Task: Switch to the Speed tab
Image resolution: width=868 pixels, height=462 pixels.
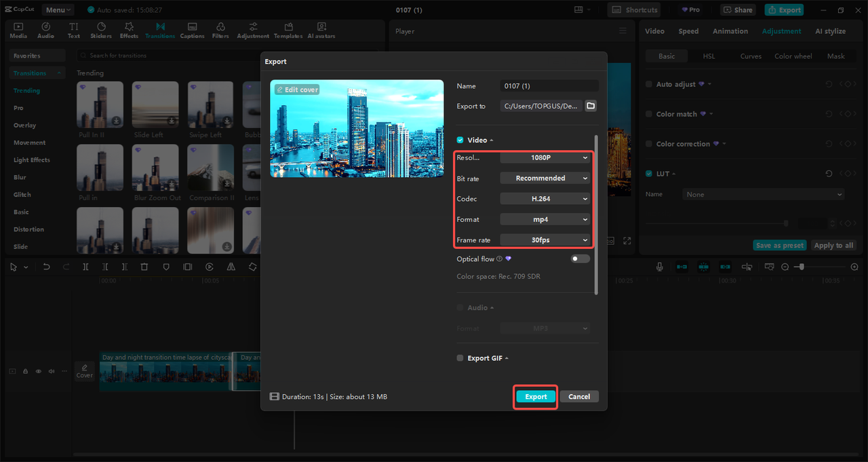Action: [688, 31]
